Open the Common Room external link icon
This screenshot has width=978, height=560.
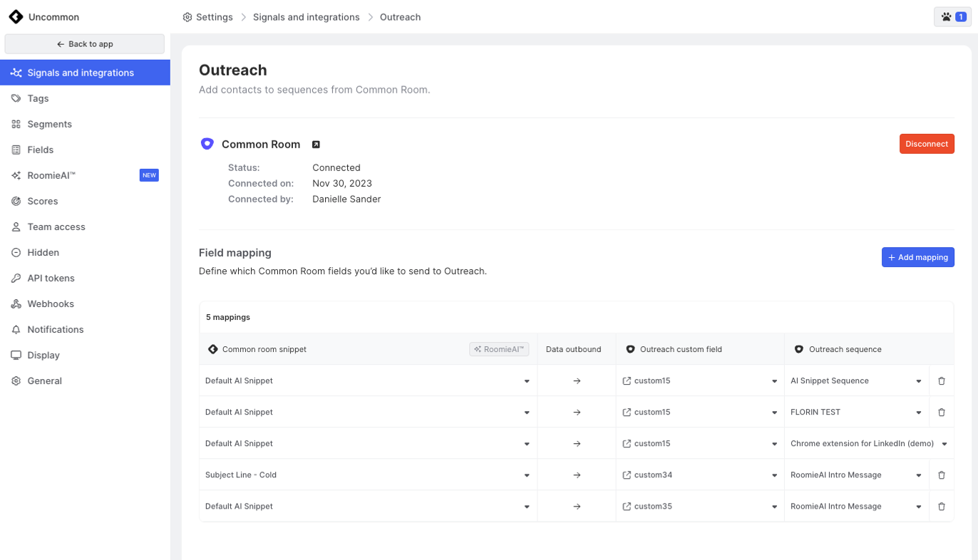pos(316,144)
